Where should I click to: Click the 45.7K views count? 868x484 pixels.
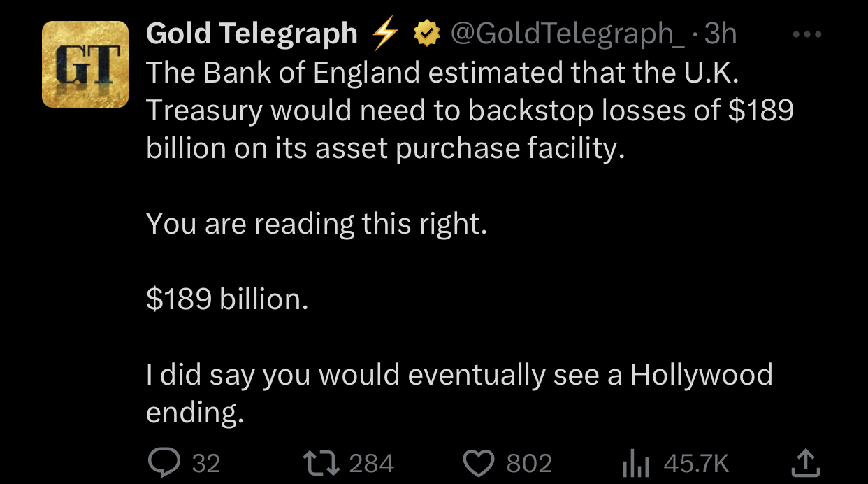pyautogui.click(x=696, y=463)
